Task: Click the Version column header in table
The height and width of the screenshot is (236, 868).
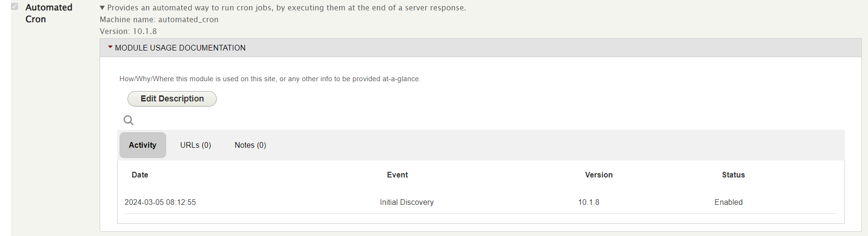Action: pos(599,175)
